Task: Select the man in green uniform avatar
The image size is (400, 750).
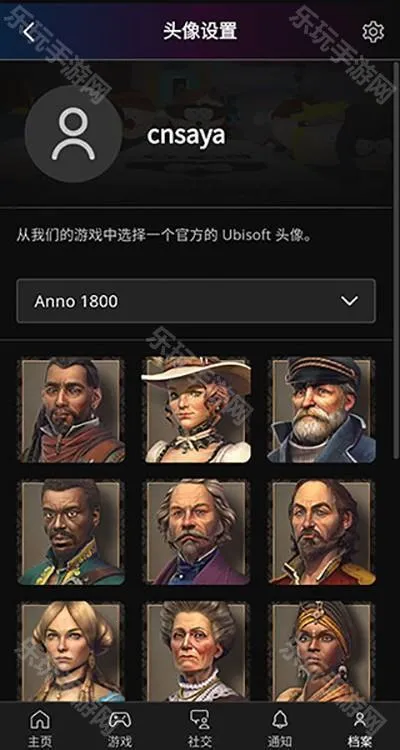Action: [x=71, y=532]
